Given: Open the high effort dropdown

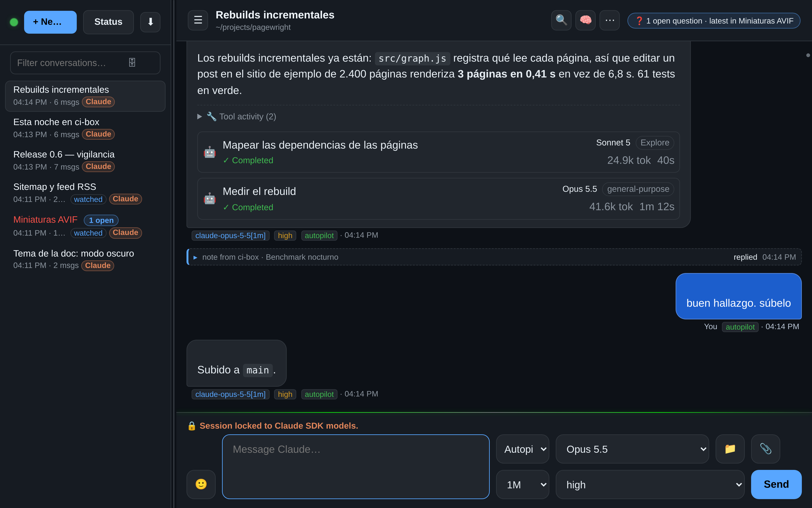Looking at the screenshot, I should tap(650, 484).
